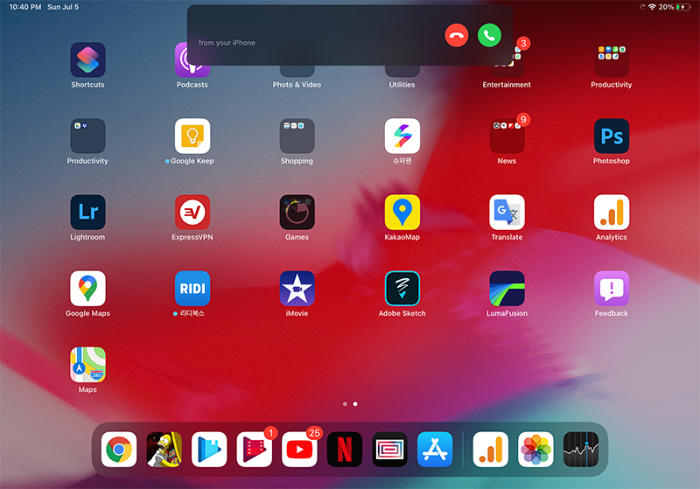Launch iMovie
700x489 pixels.
(x=297, y=288)
